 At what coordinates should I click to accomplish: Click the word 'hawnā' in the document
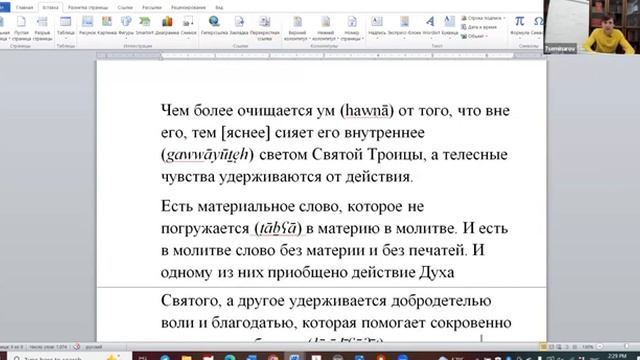tap(367, 111)
